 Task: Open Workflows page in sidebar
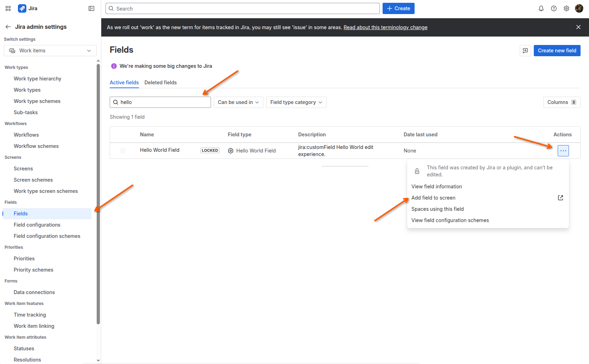click(x=47, y=135)
